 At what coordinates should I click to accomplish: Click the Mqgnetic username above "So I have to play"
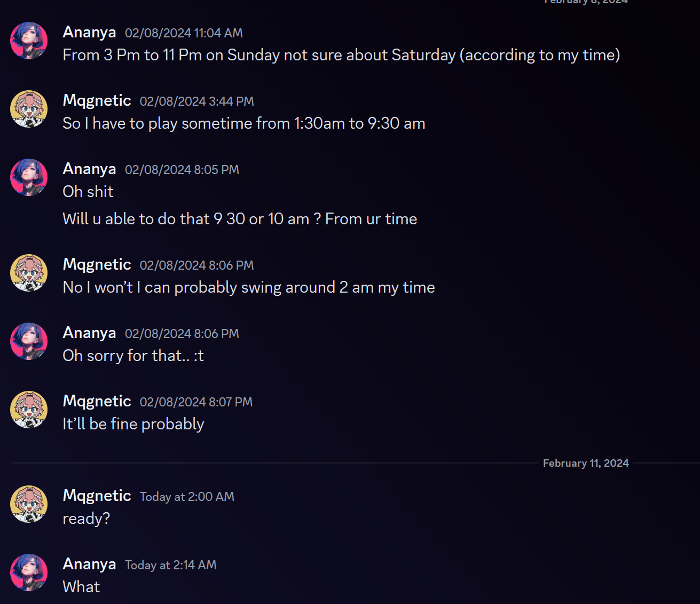click(97, 100)
